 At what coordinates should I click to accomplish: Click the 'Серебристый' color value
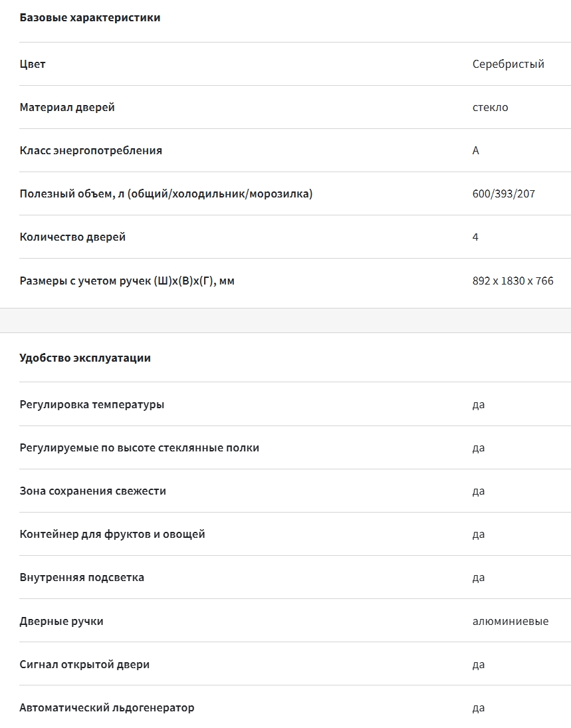click(x=509, y=64)
